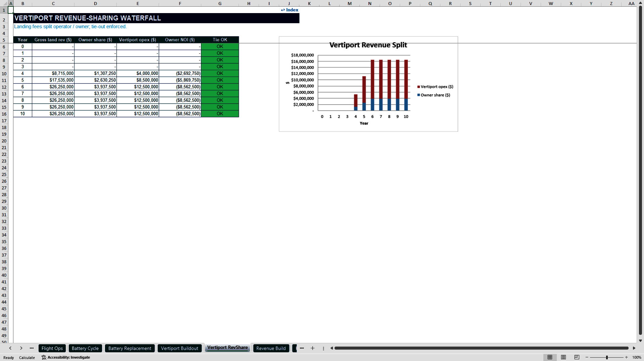The width and height of the screenshot is (644, 361).
Task: Show more sheet tabs on the right
Action: point(302,348)
